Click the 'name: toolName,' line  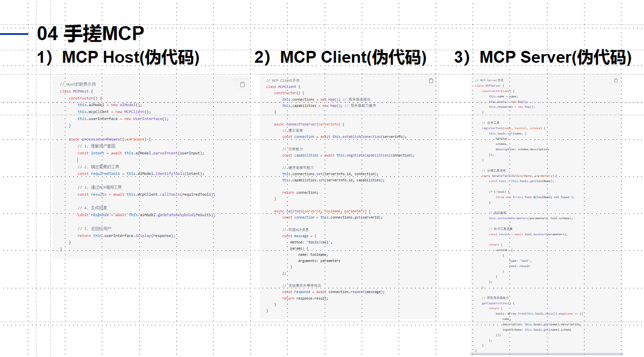click(x=313, y=255)
